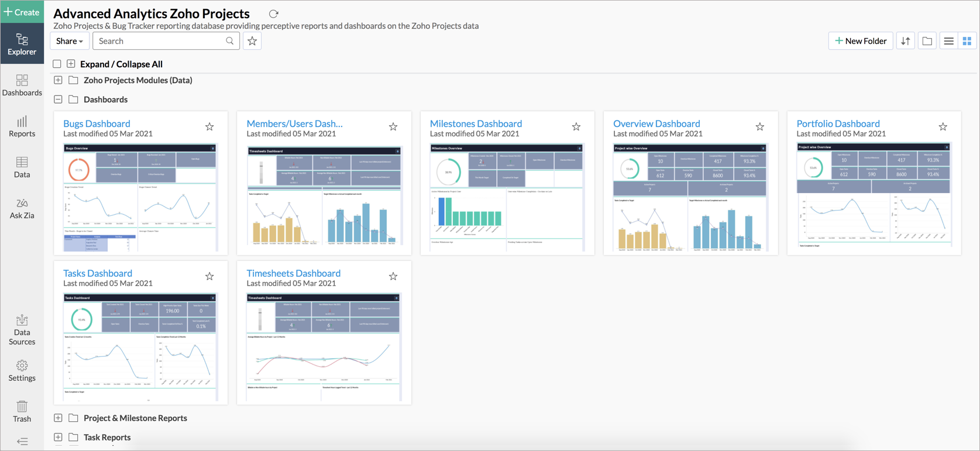This screenshot has width=980, height=451.
Task: Select the Dashboards folder name
Action: tap(105, 99)
